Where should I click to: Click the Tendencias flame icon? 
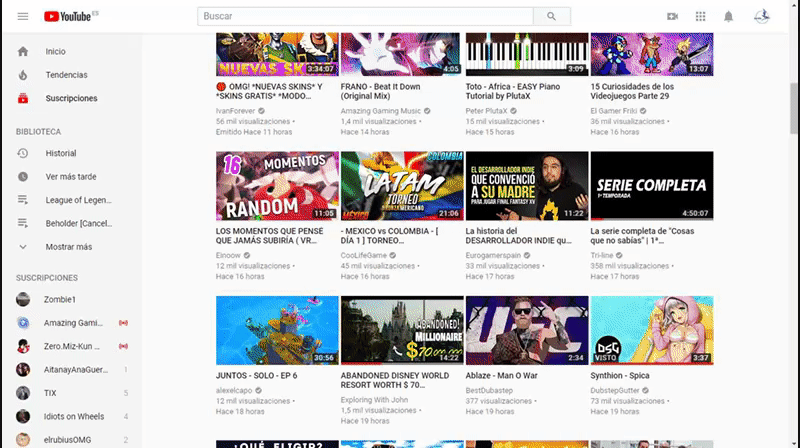(23, 75)
